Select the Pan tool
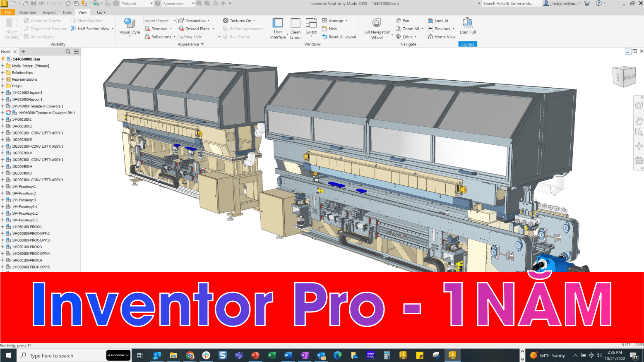 (402, 21)
